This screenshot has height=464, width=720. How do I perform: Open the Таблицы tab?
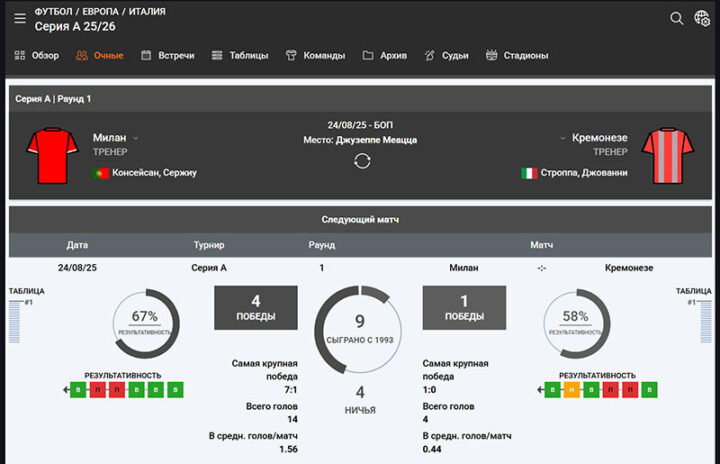click(240, 55)
